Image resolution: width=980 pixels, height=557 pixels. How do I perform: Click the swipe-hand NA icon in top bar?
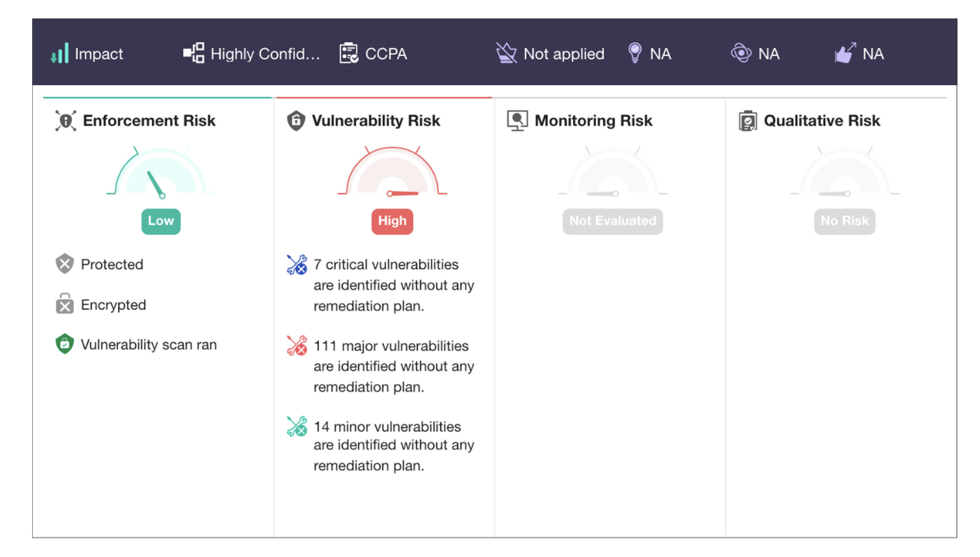click(845, 52)
